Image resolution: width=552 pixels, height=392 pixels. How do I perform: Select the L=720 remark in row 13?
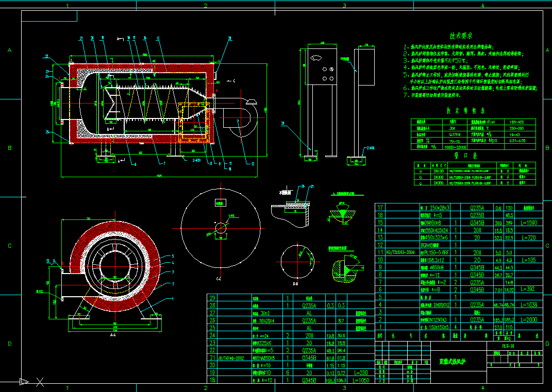click(x=528, y=238)
